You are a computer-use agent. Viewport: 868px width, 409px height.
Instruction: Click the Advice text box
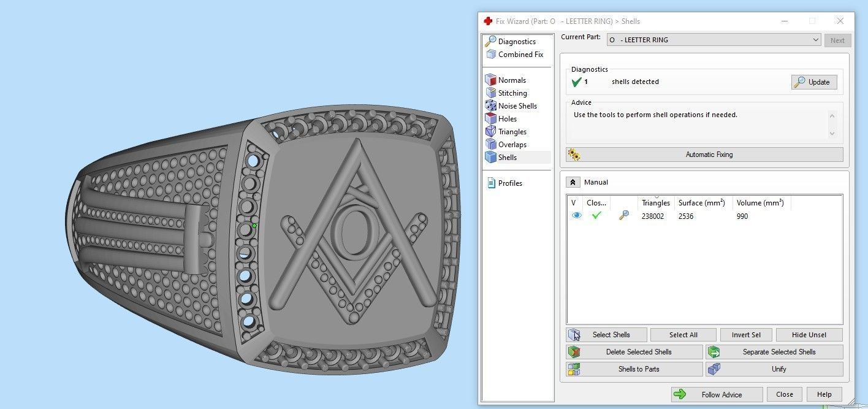pyautogui.click(x=704, y=124)
